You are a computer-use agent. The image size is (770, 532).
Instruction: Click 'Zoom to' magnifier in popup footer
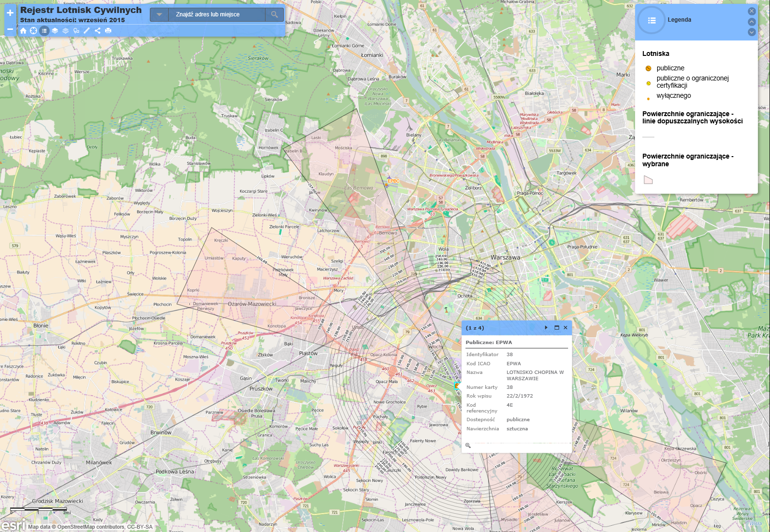468,445
